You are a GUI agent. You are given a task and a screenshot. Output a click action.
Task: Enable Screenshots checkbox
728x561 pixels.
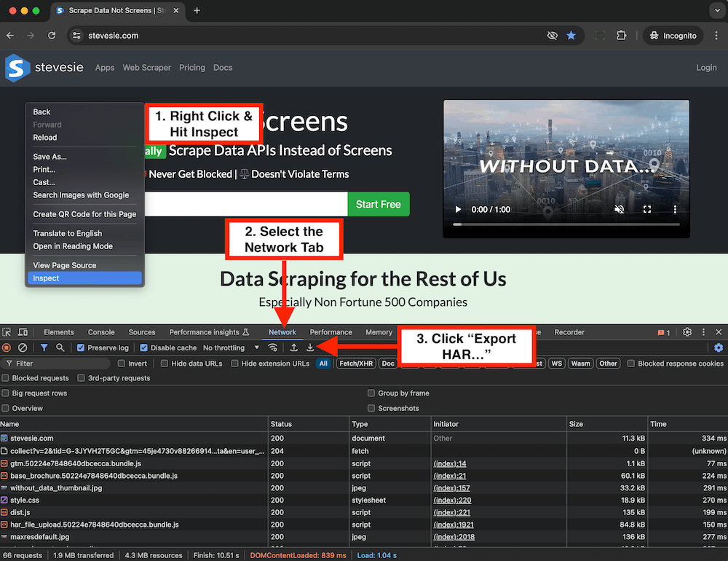pyautogui.click(x=371, y=408)
